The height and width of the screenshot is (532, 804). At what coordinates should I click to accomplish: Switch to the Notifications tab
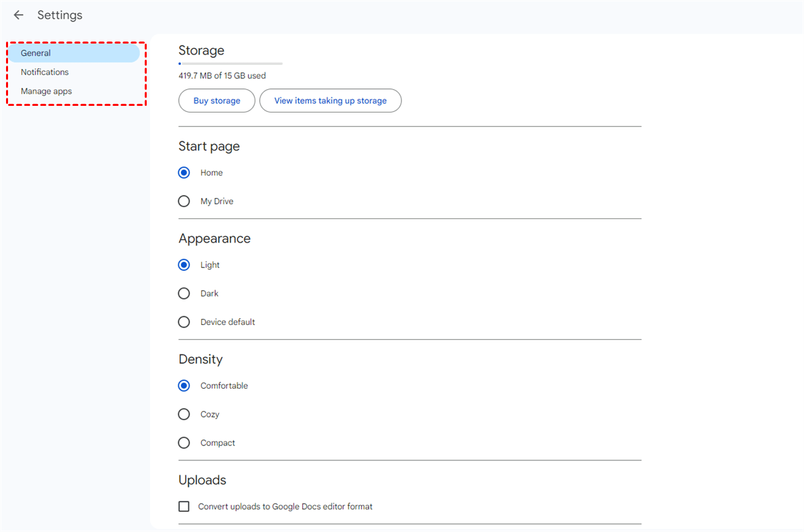tap(45, 72)
